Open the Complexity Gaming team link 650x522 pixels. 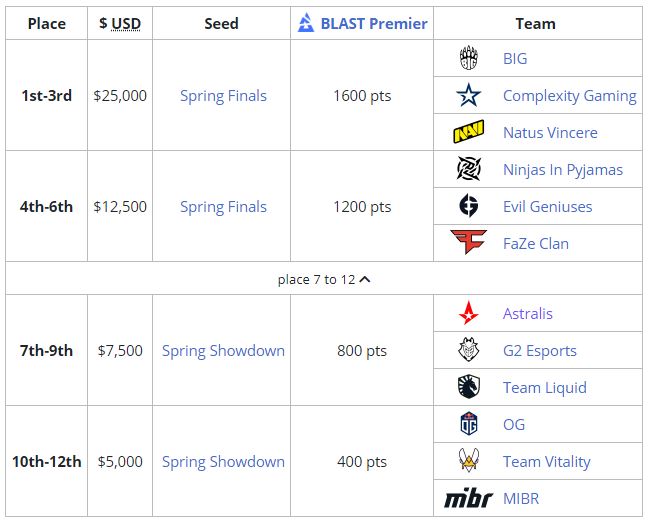coord(569,96)
